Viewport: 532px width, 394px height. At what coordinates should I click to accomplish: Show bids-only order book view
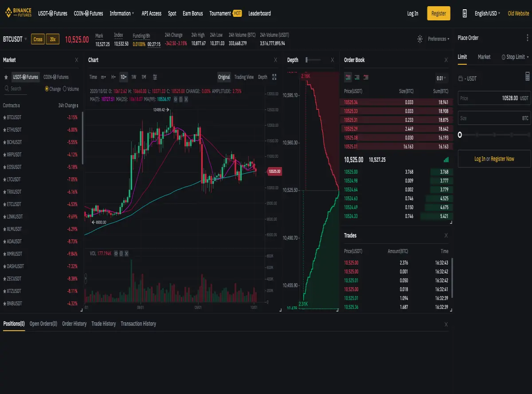tap(357, 77)
